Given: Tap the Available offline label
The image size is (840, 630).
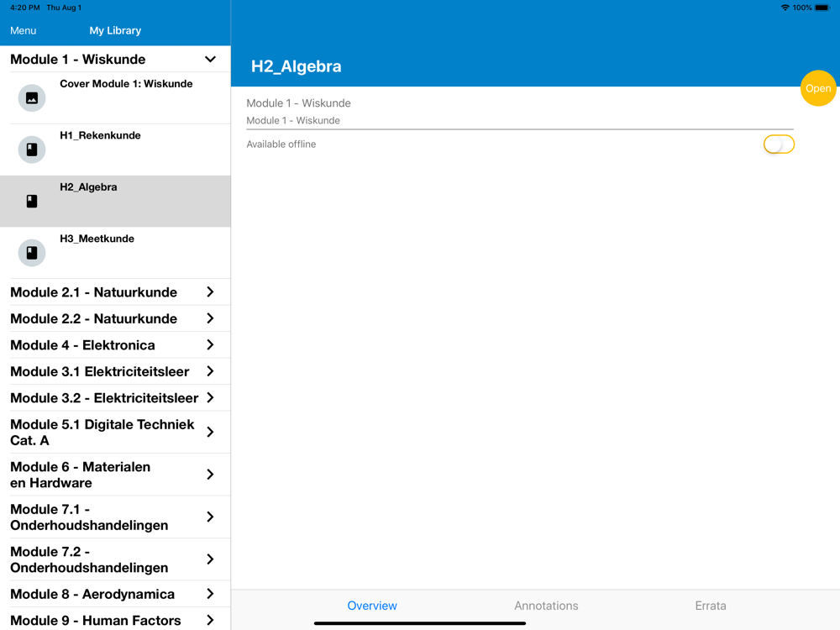Looking at the screenshot, I should [281, 144].
